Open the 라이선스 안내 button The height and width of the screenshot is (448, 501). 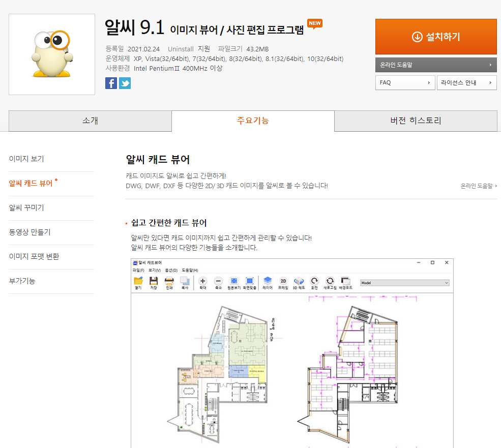pos(467,83)
